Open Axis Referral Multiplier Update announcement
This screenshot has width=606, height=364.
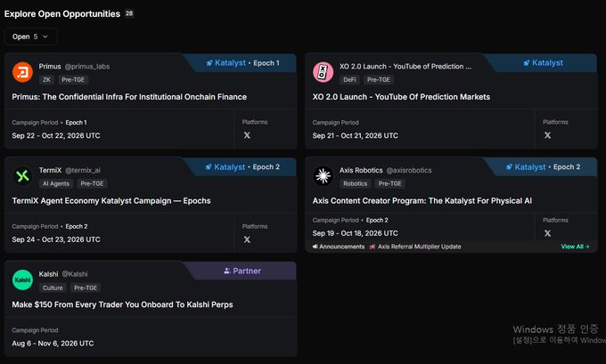420,247
